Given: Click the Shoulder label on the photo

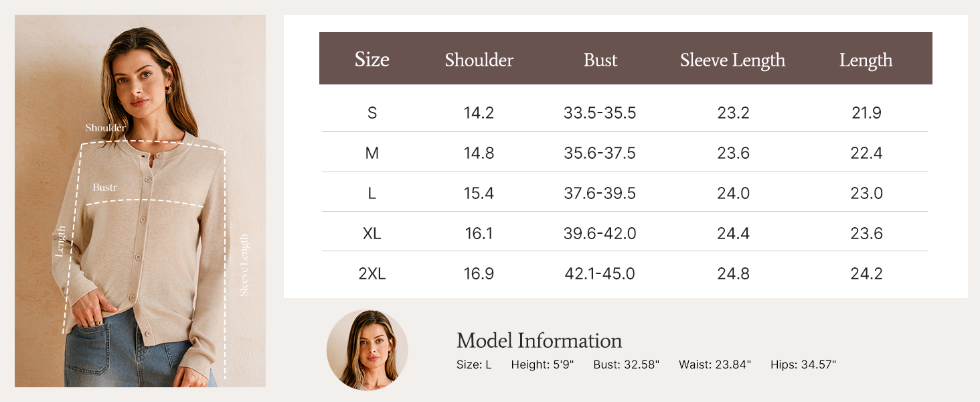Looking at the screenshot, I should click(x=105, y=128).
